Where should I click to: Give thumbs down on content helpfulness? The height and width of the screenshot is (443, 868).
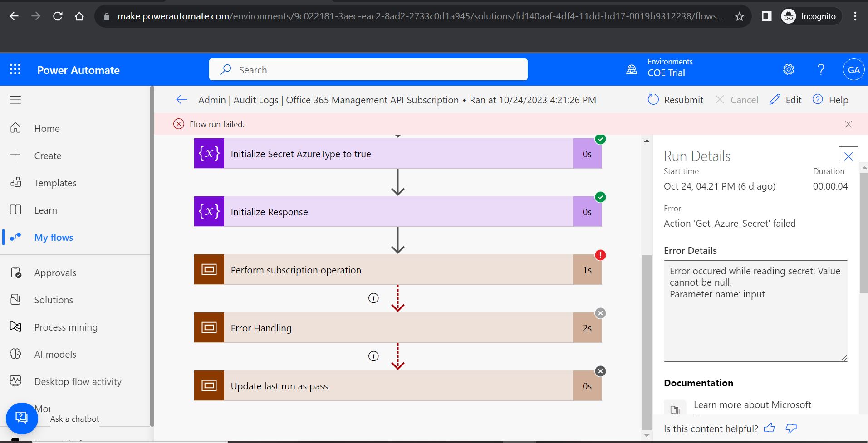[x=790, y=428]
